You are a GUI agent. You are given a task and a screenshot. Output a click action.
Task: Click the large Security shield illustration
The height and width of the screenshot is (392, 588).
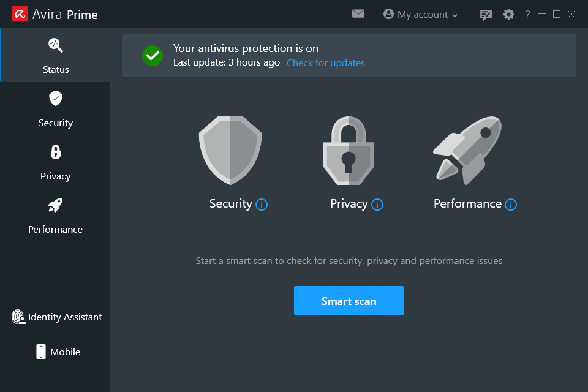[x=230, y=150]
